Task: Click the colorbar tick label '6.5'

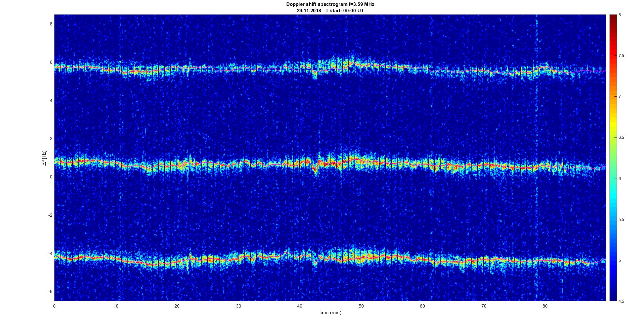Action: coord(621,138)
